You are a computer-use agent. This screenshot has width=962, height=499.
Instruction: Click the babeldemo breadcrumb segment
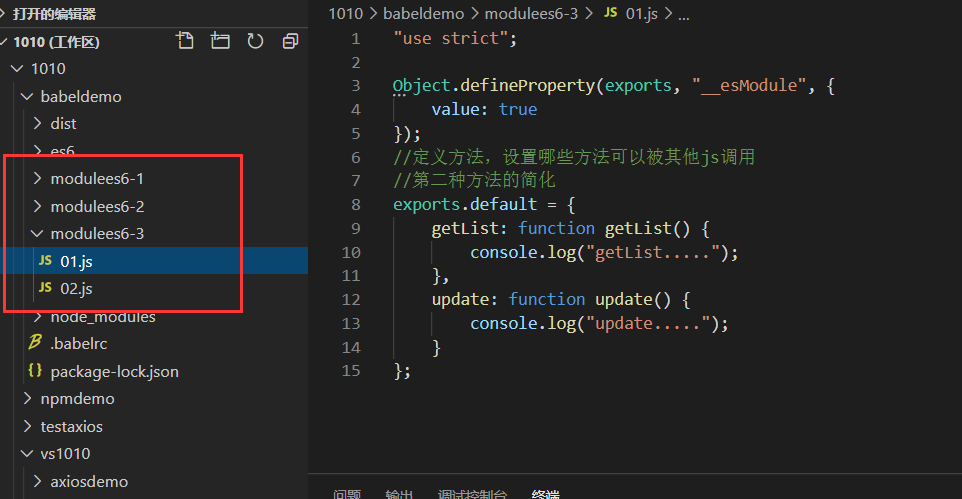[x=423, y=13]
